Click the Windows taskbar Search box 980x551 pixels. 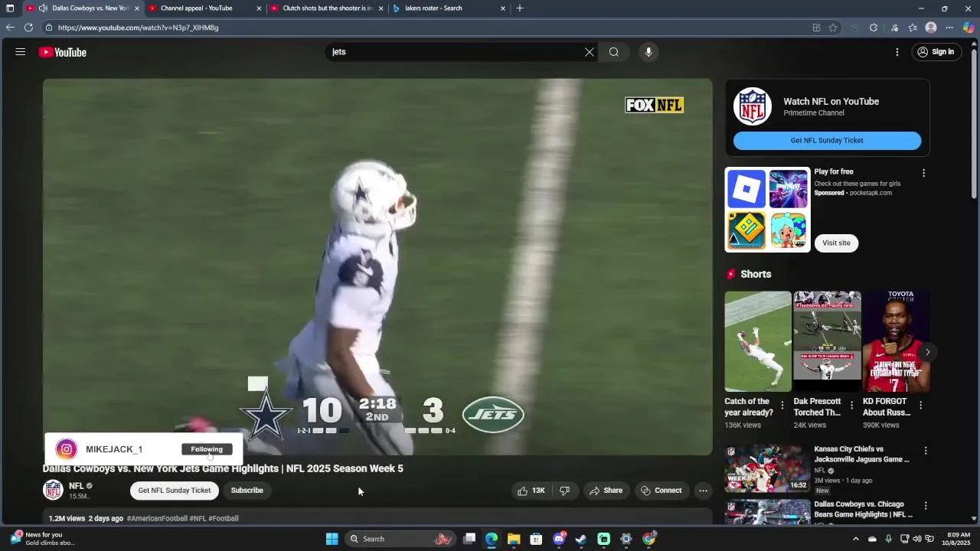(x=400, y=539)
